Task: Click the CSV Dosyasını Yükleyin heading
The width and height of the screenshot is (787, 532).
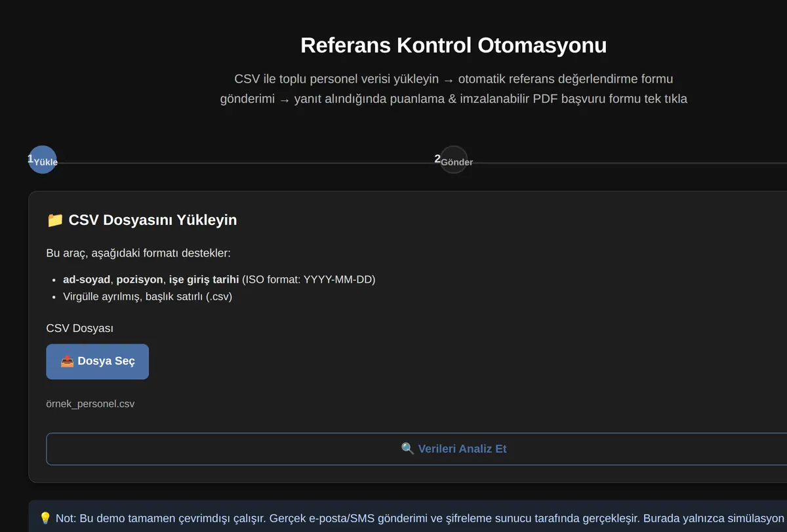Action: click(x=142, y=220)
